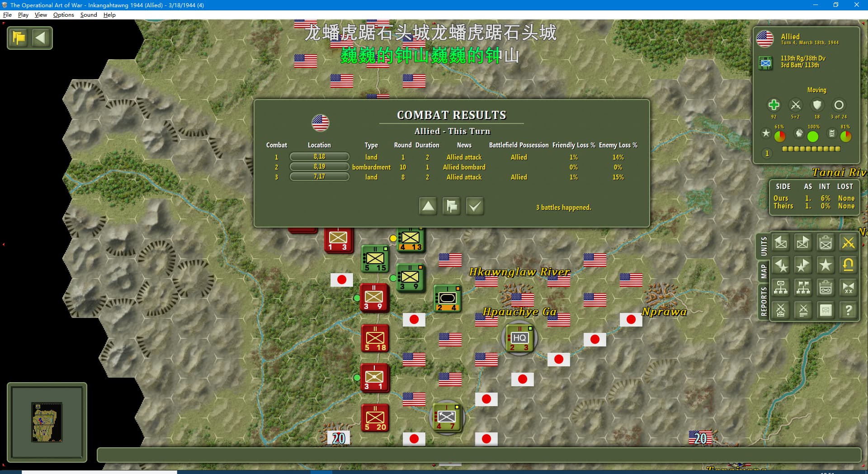Click the Nprawa location label on map

click(664, 312)
